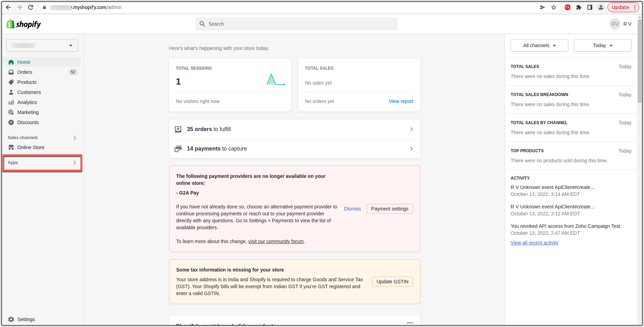644x327 pixels.
Task: Switch to the Online Store channel
Action: pos(31,147)
